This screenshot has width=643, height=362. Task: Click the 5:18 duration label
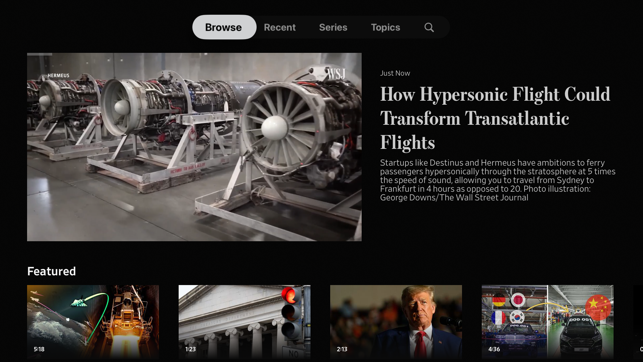(x=39, y=349)
